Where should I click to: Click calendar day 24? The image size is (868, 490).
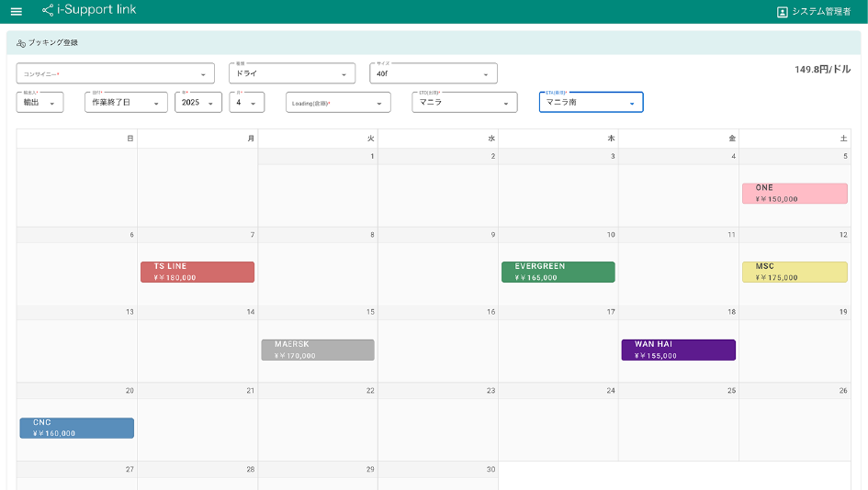point(558,422)
